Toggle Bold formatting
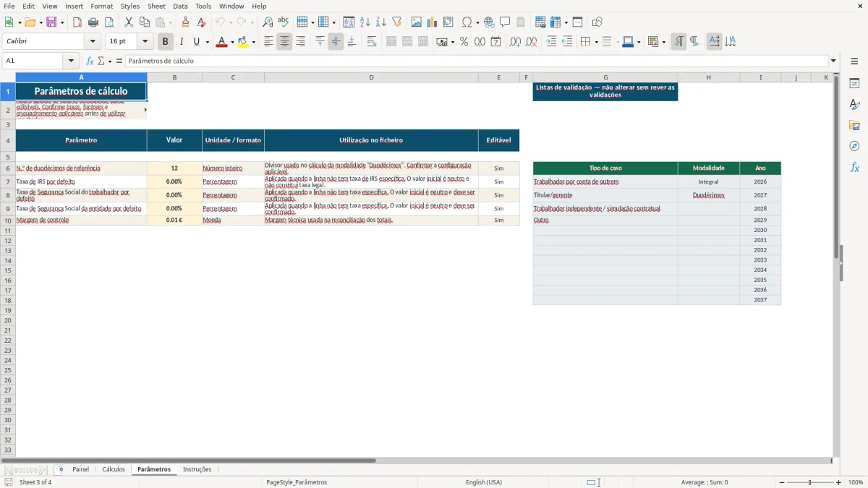Image resolution: width=868 pixels, height=488 pixels. point(166,42)
